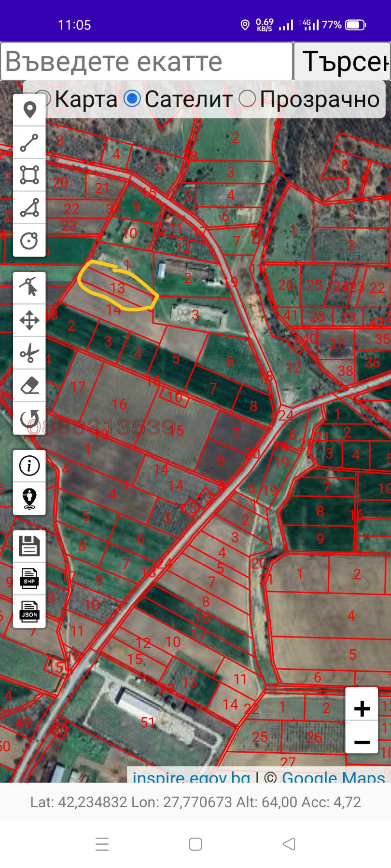The height and width of the screenshot is (868, 391).
Task: Click the rotate arrow tool
Action: (29, 418)
